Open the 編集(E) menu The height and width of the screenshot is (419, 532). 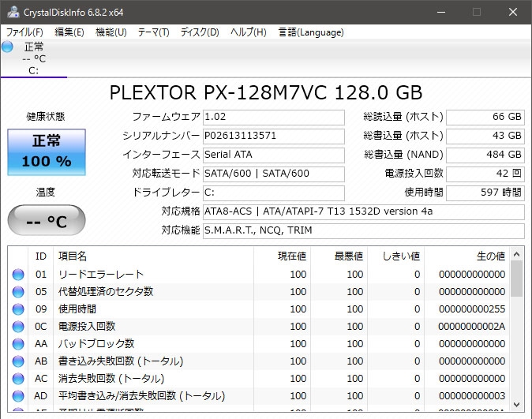click(69, 32)
